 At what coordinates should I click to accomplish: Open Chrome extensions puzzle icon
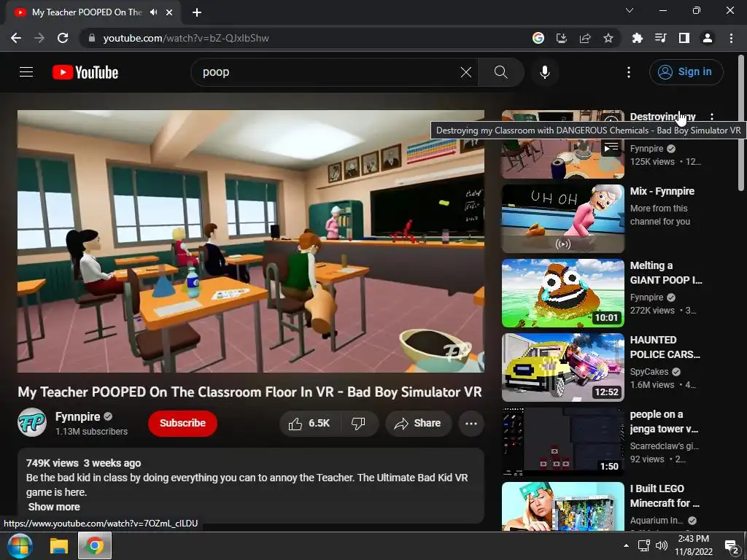638,38
